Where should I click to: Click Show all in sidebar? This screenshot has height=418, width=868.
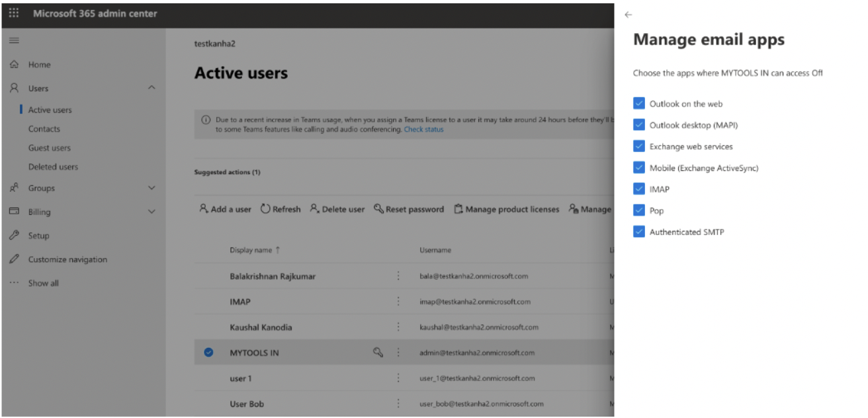(x=43, y=283)
